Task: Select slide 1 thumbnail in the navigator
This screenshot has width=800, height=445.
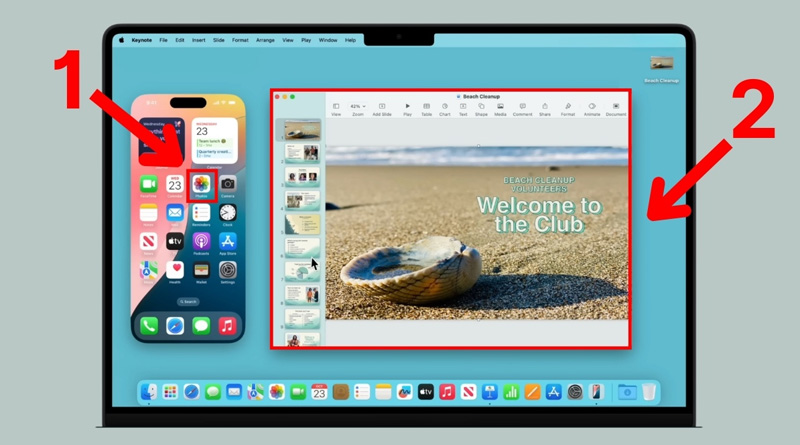Action: [303, 130]
